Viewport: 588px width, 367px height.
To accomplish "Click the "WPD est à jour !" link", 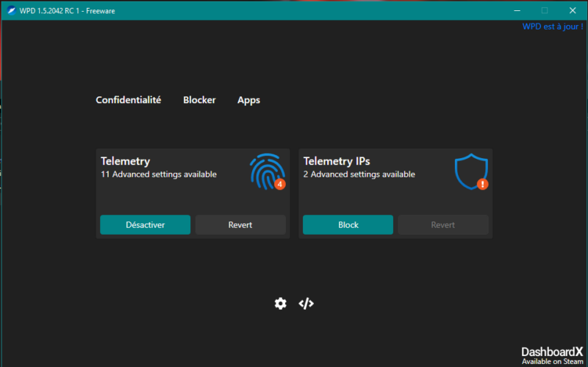I will click(x=552, y=26).
